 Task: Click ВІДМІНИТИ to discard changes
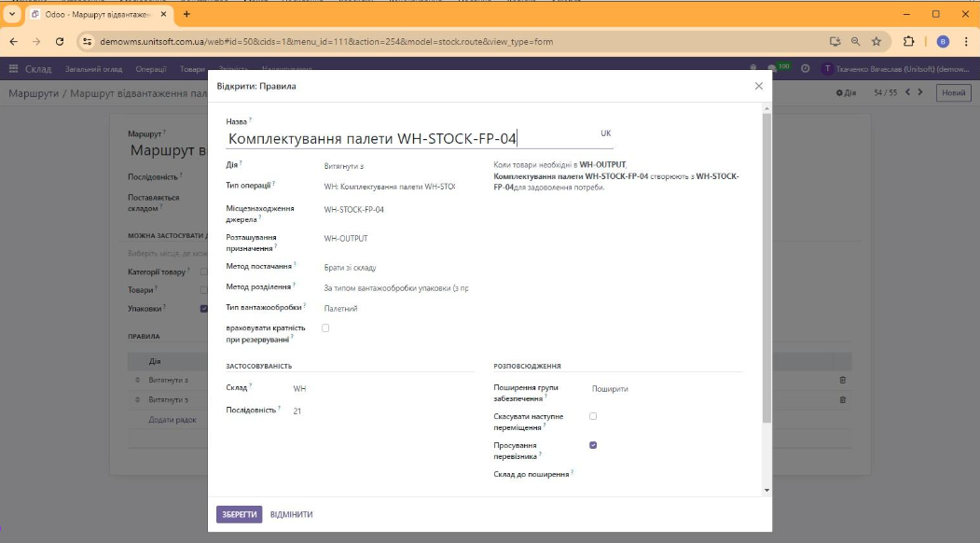(291, 514)
